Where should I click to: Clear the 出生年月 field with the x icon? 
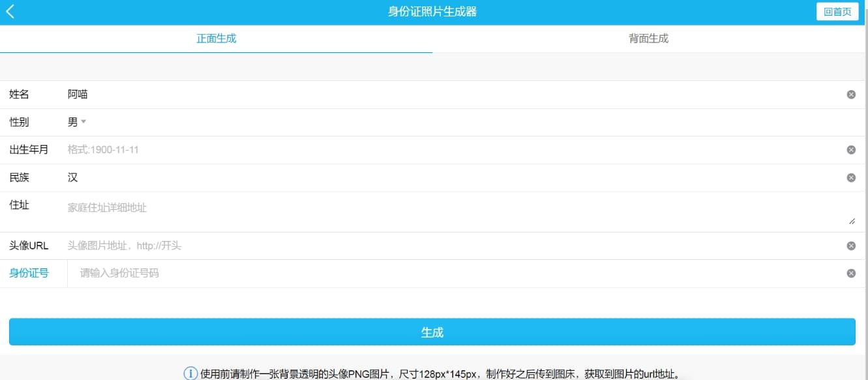[x=851, y=150]
